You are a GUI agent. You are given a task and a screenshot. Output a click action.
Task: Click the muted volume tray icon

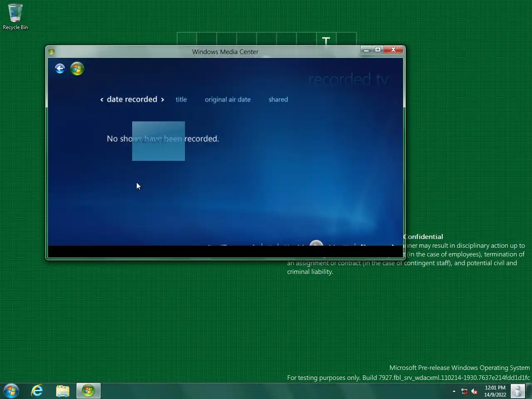pos(474,391)
